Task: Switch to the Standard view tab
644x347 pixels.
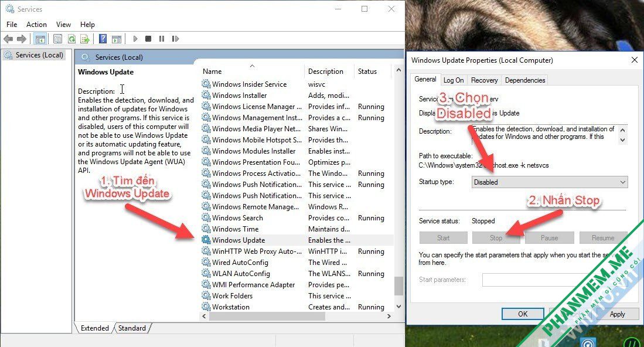Action: pyautogui.click(x=132, y=328)
